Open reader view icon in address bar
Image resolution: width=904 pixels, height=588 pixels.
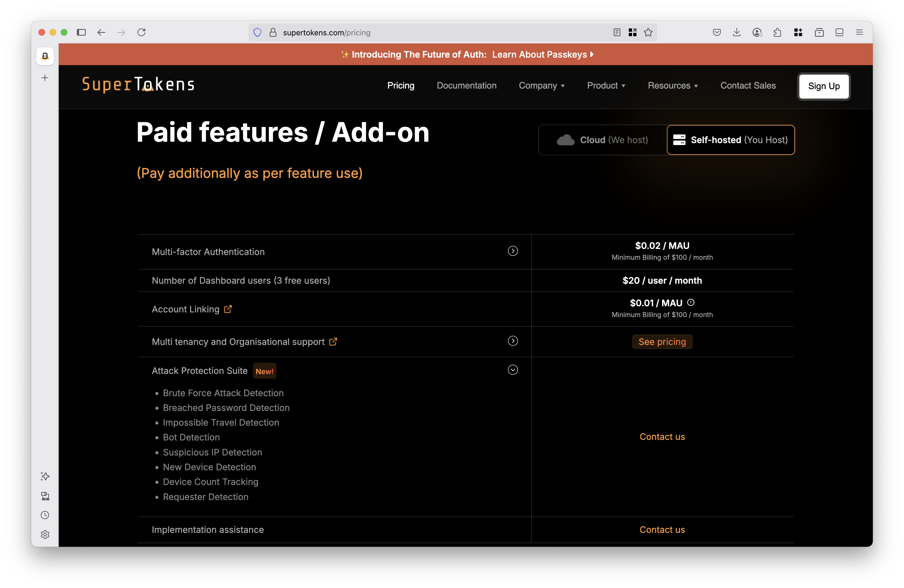coord(617,33)
